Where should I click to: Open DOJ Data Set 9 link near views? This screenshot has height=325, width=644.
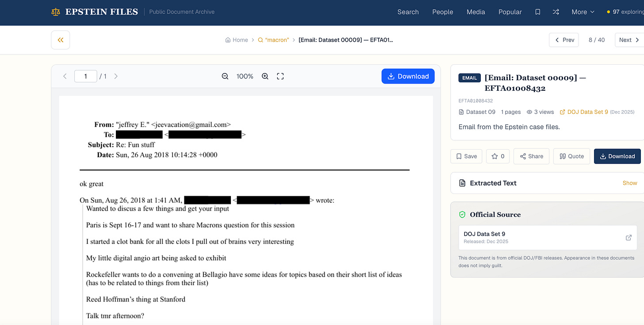[x=584, y=112]
